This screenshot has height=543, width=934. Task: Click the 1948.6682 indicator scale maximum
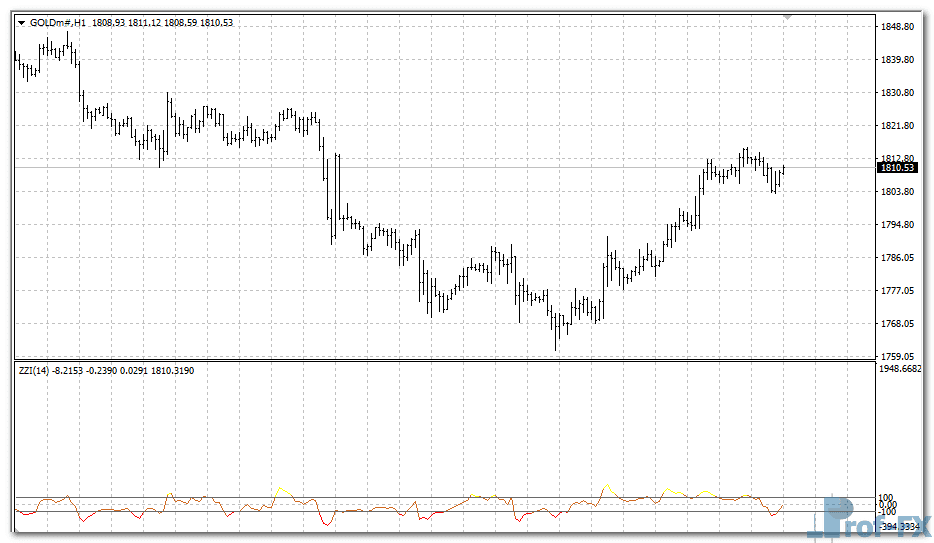(901, 369)
